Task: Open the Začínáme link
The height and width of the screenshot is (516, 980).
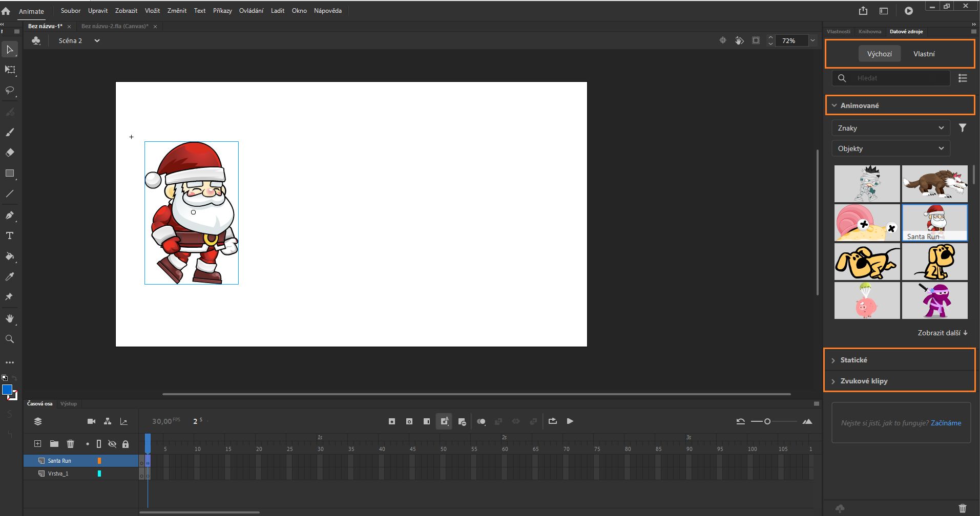Action: (946, 423)
